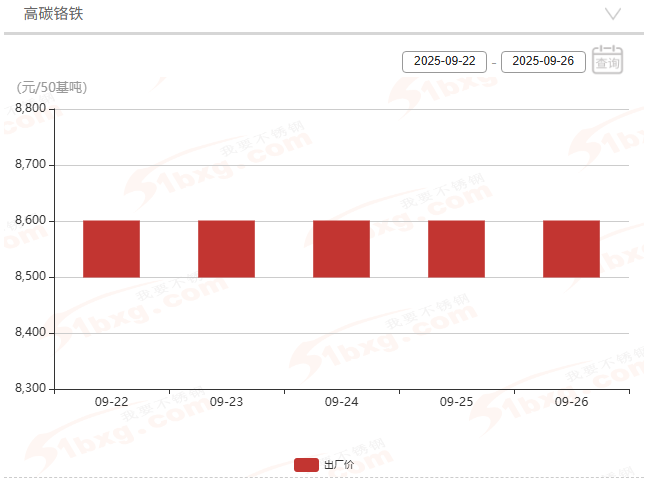Select the 09-24 x-axis label

pos(341,401)
